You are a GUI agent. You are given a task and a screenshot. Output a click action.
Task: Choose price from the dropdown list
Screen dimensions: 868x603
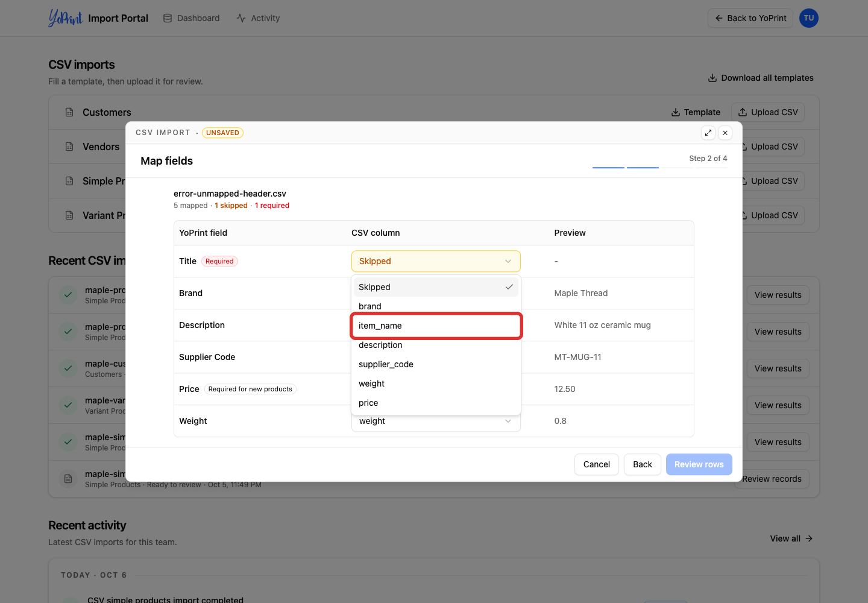(436, 403)
